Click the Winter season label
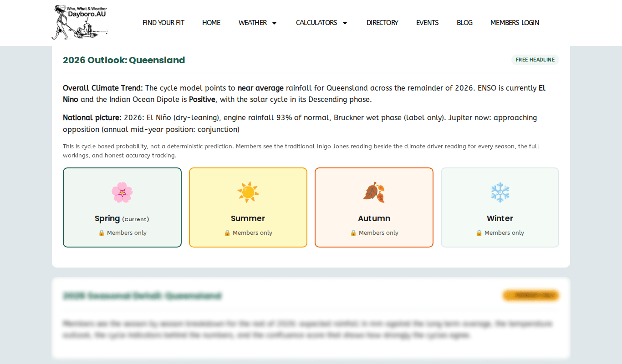This screenshot has width=622, height=364. click(500, 218)
